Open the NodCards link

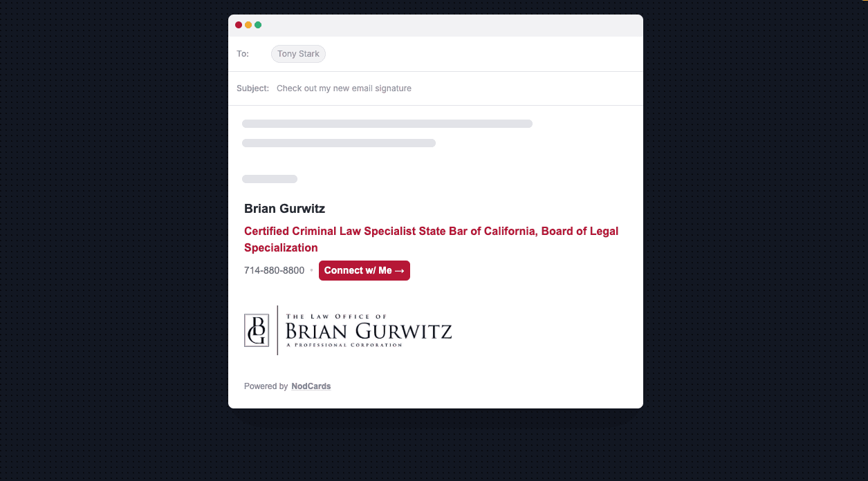pos(311,386)
